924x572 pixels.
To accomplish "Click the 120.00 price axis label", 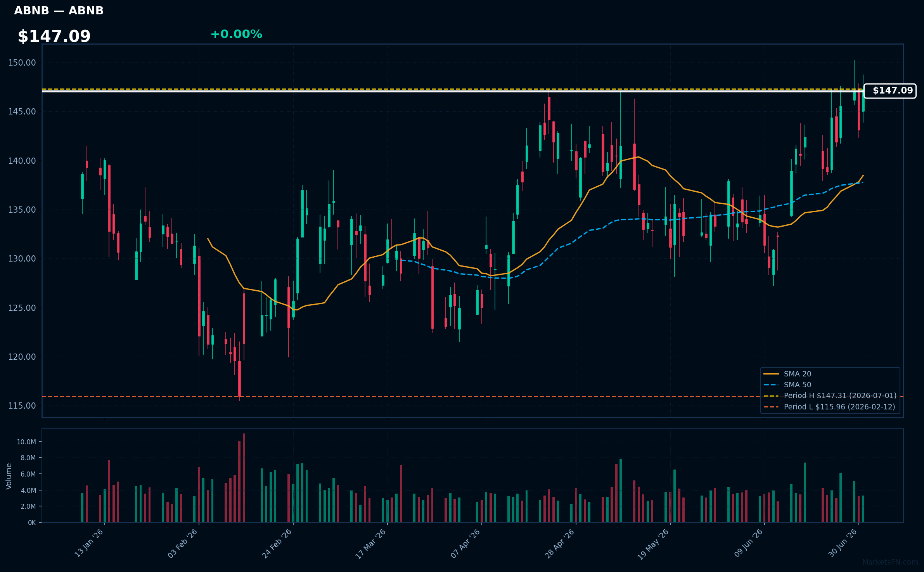I will coord(22,357).
